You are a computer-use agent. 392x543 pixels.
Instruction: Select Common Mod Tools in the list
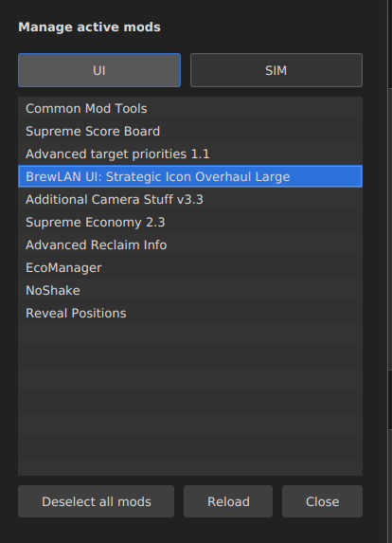point(190,108)
